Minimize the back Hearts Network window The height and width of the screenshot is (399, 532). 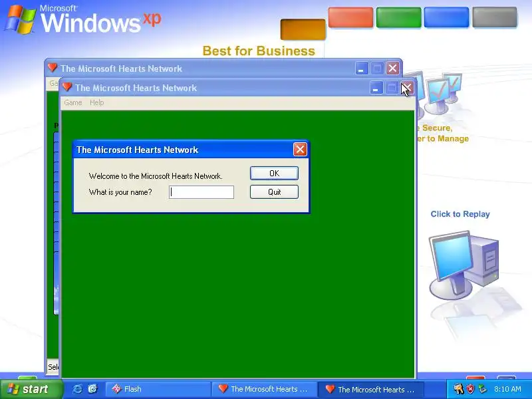tap(362, 68)
